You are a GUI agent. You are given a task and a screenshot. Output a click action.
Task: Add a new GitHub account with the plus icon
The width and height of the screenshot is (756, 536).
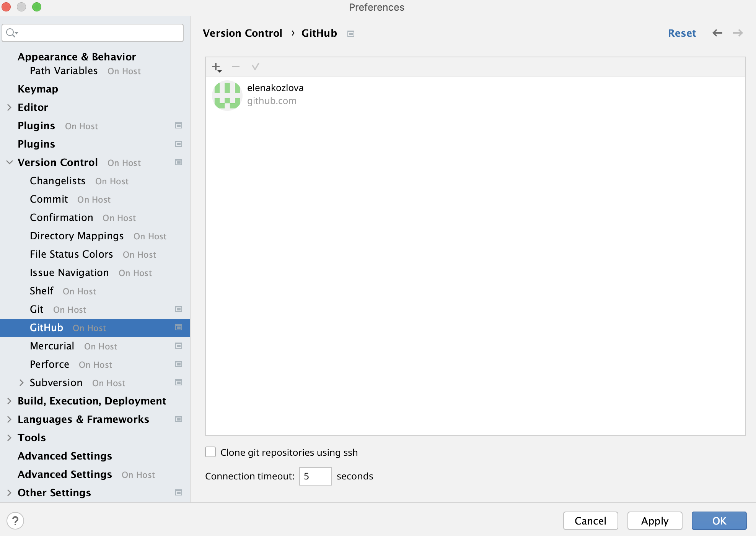coord(216,67)
